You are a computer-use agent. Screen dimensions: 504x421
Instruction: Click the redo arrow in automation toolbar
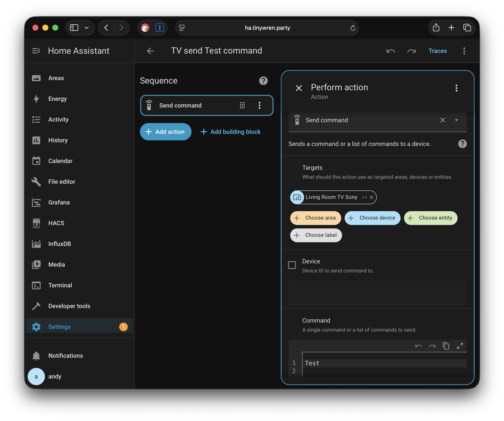tap(411, 51)
